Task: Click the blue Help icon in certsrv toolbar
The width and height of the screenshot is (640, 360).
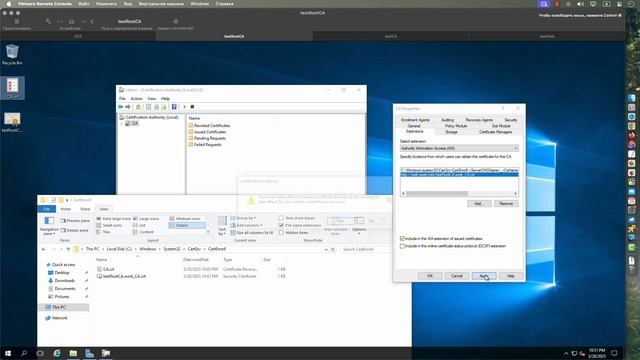Action: click(174, 107)
